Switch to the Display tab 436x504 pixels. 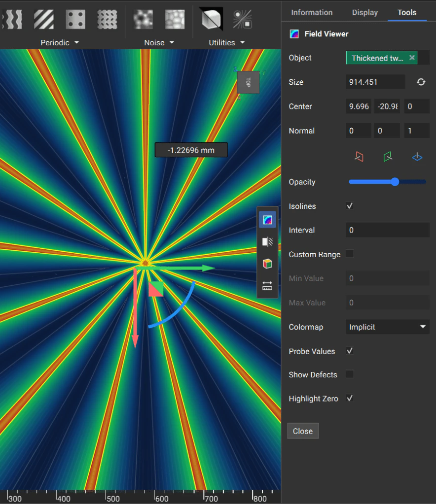364,12
